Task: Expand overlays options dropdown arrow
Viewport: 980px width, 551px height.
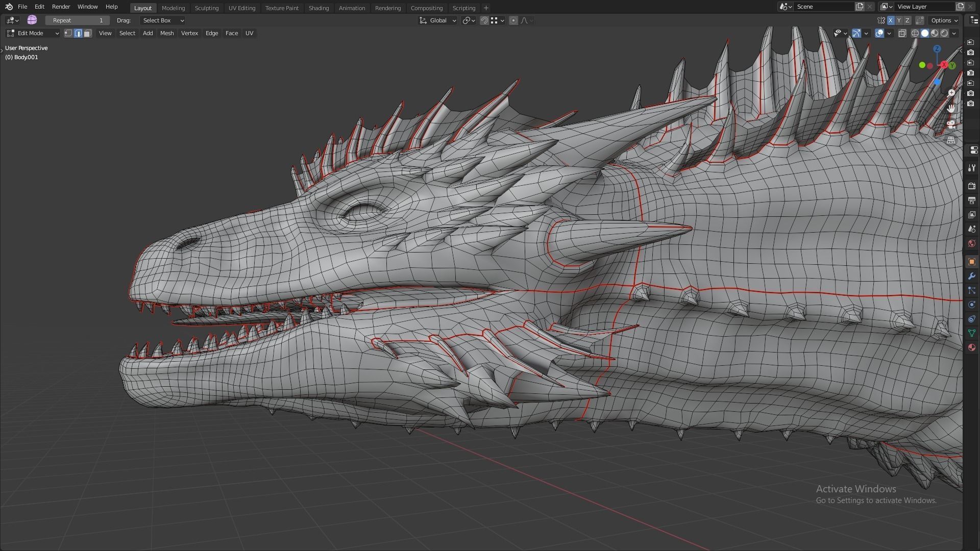Action: coord(889,33)
